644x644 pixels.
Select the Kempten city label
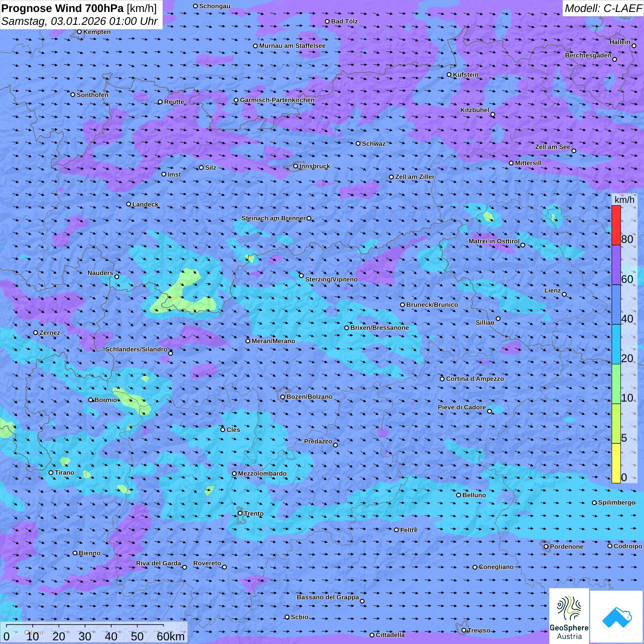coord(97,32)
